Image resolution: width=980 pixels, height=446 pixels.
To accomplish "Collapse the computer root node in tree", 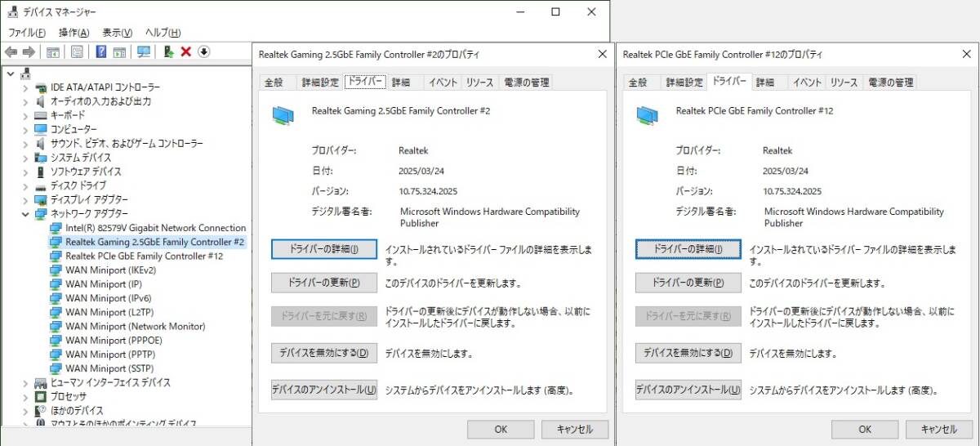I will [x=11, y=74].
